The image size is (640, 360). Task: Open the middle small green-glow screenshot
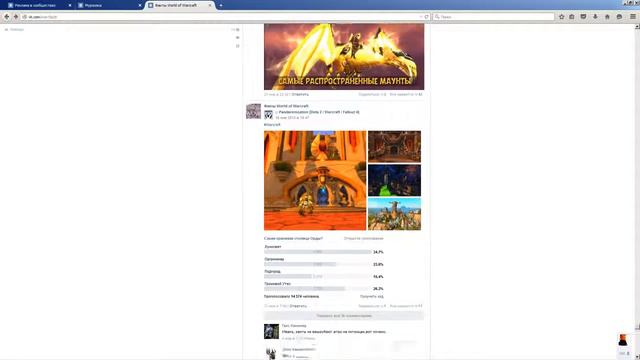tap(394, 180)
